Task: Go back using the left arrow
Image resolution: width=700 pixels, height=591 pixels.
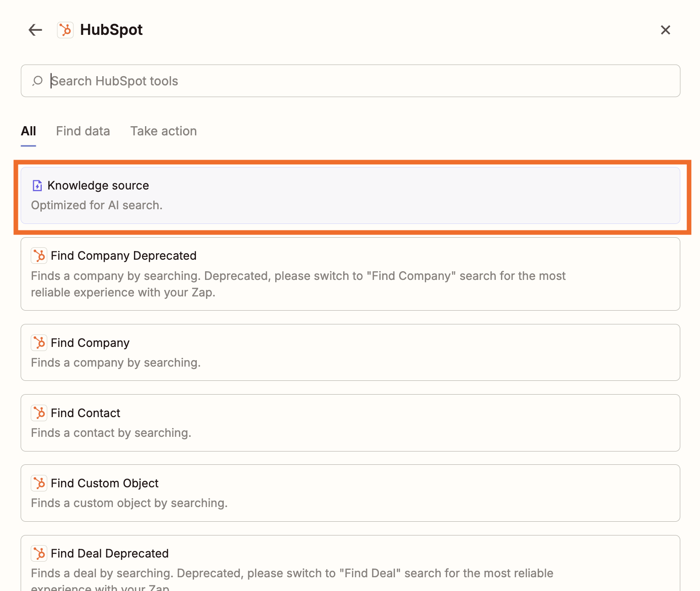Action: [35, 30]
